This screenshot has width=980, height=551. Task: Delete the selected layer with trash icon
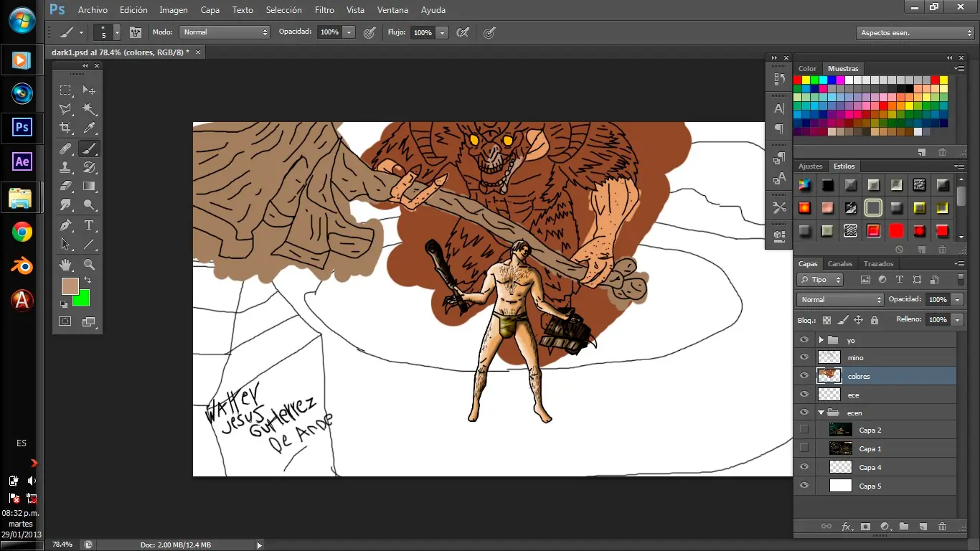[942, 527]
